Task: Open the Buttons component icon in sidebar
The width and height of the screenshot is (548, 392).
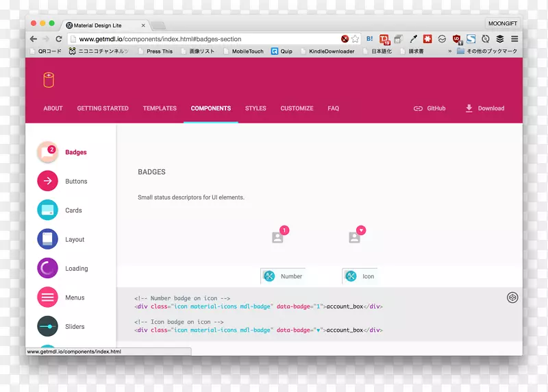Action: pos(47,182)
